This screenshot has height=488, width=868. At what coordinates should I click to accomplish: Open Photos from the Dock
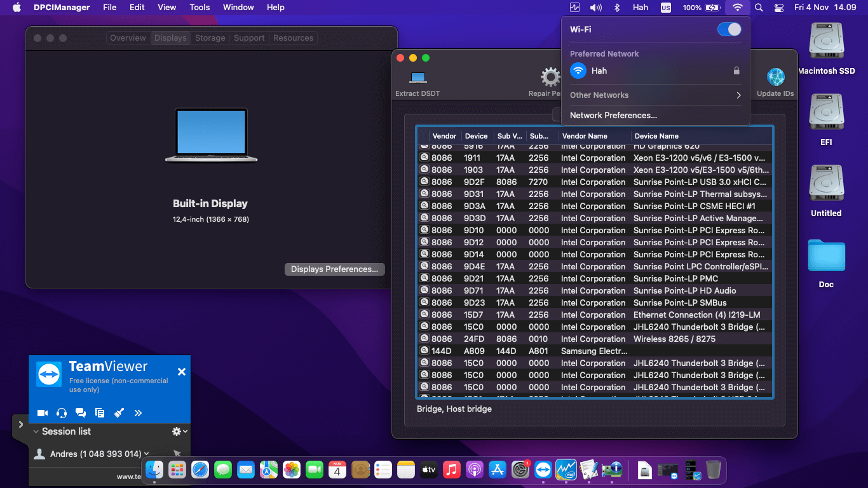(x=292, y=470)
